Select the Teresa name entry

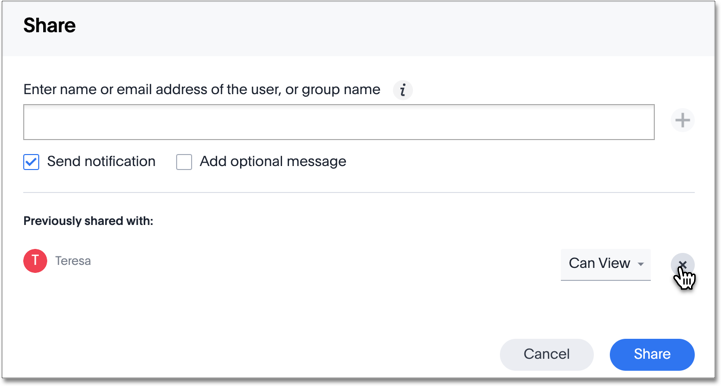(73, 261)
